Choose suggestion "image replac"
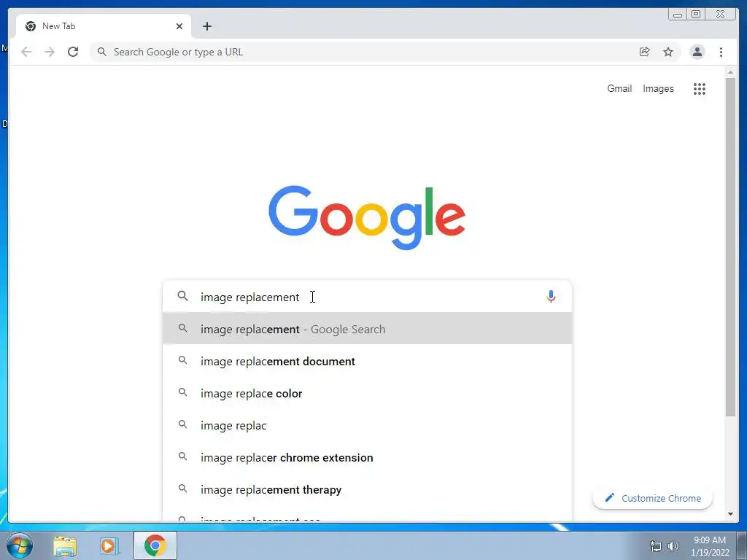747x560 pixels. tap(367, 425)
